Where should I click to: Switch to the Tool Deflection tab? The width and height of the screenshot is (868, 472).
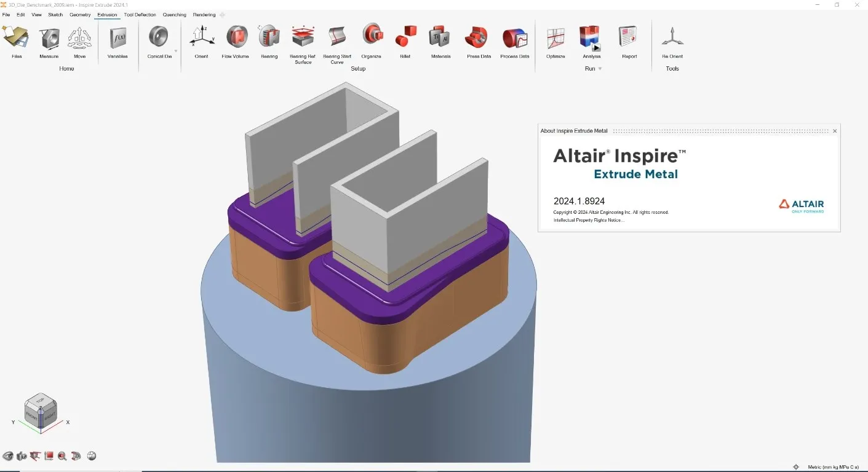click(140, 15)
